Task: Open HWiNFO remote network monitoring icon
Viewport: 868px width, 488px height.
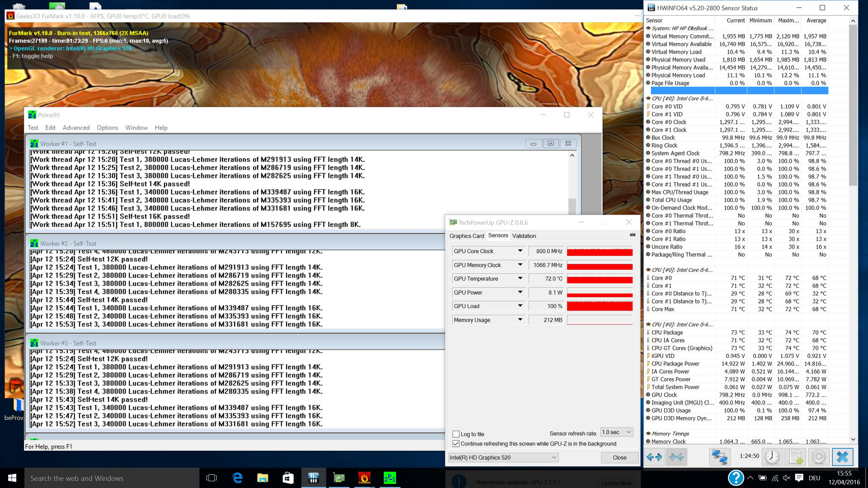Action: tap(719, 457)
